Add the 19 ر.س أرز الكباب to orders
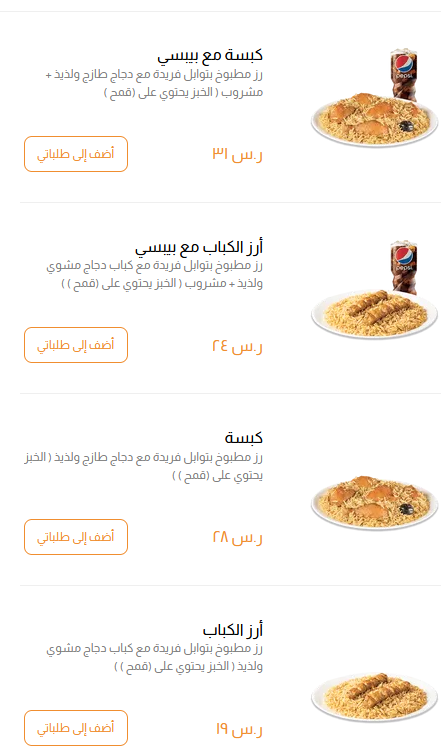Image resolution: width=441 pixels, height=753 pixels. click(76, 728)
